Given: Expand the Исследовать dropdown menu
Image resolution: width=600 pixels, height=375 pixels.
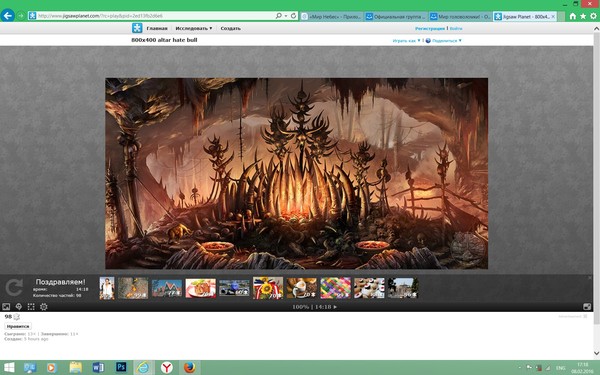Looking at the screenshot, I should coord(194,28).
